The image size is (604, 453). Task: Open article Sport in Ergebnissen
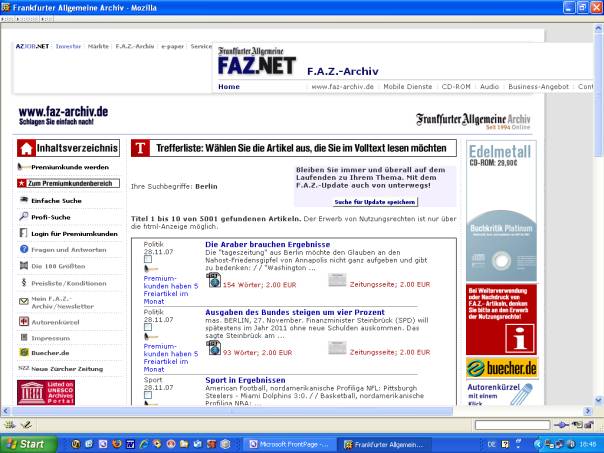coord(245,380)
